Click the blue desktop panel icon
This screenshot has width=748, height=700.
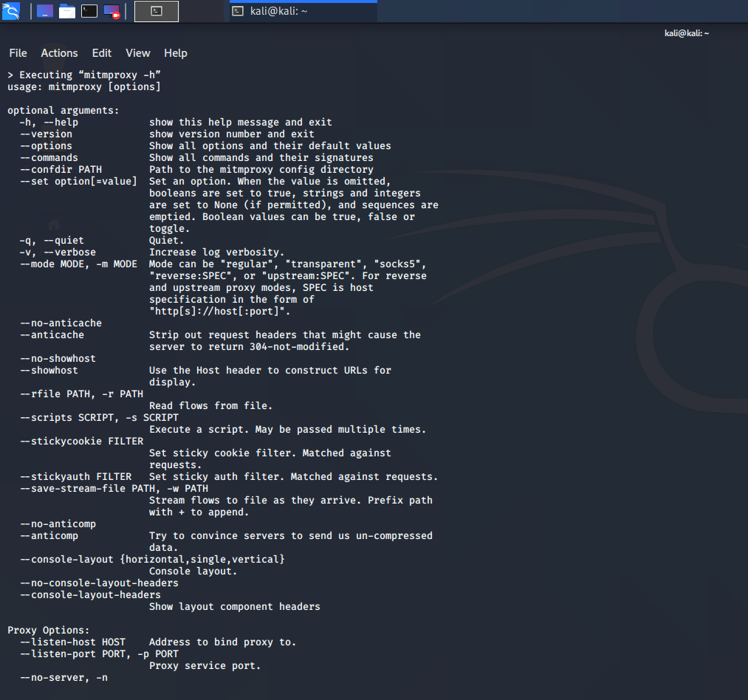[x=45, y=11]
